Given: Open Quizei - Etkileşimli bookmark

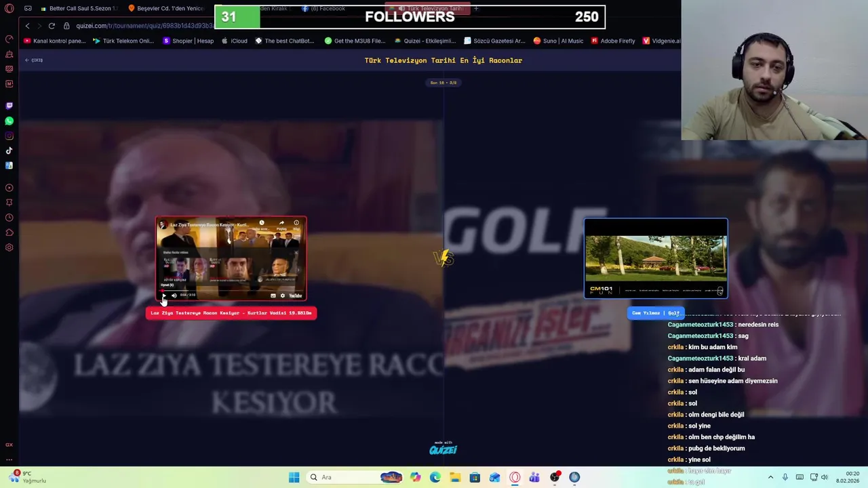Looking at the screenshot, I should tap(425, 41).
